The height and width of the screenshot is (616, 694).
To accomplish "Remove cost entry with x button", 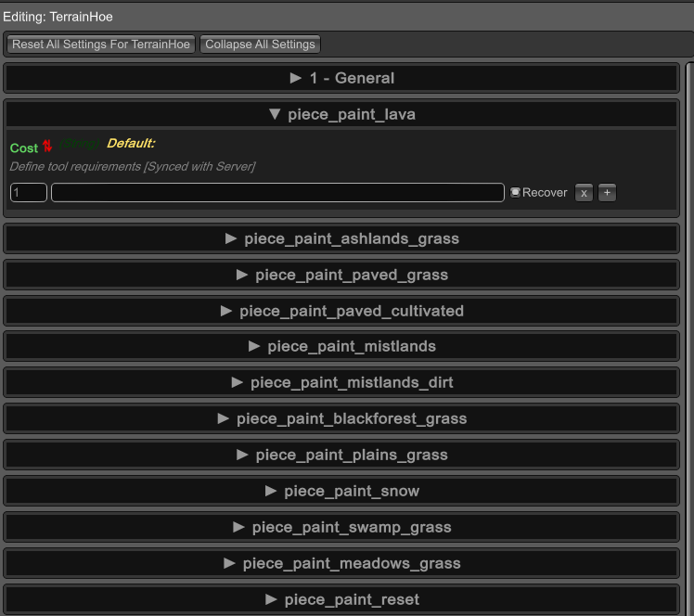I will 584,193.
